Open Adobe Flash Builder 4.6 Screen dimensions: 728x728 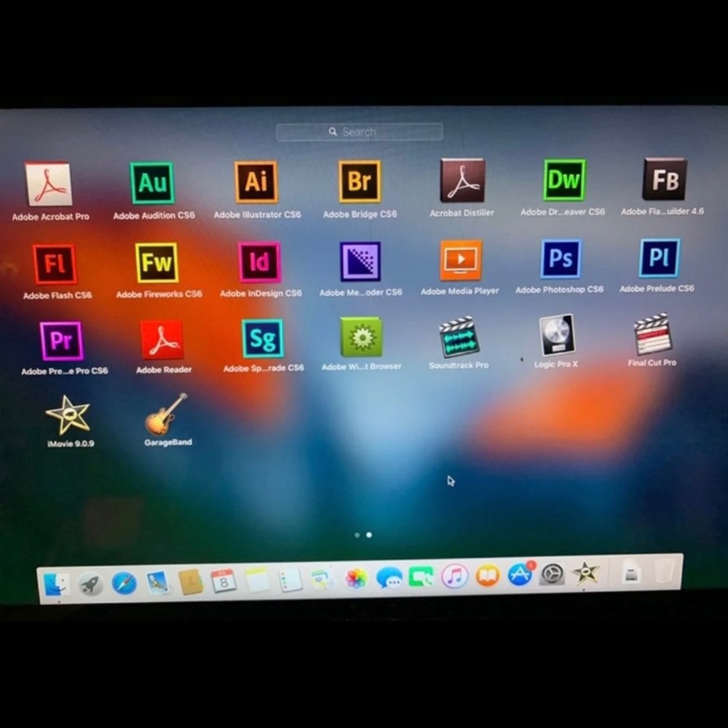click(x=665, y=179)
